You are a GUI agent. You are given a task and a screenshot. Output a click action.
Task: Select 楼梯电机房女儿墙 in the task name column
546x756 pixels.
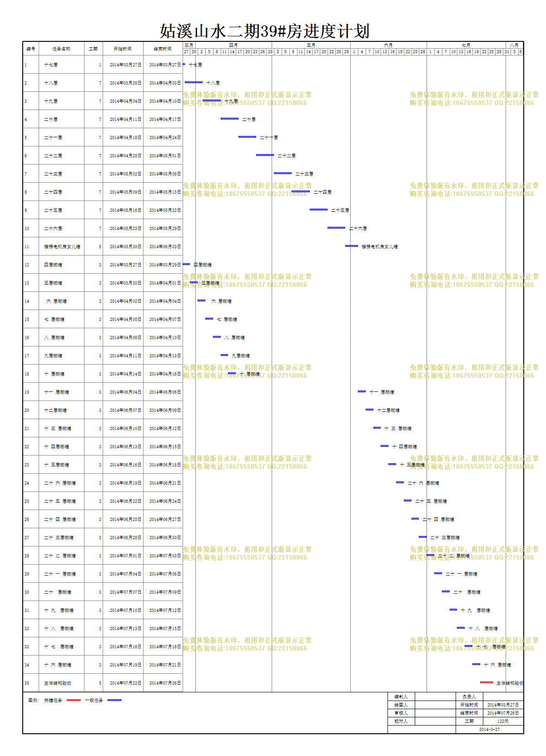point(62,247)
